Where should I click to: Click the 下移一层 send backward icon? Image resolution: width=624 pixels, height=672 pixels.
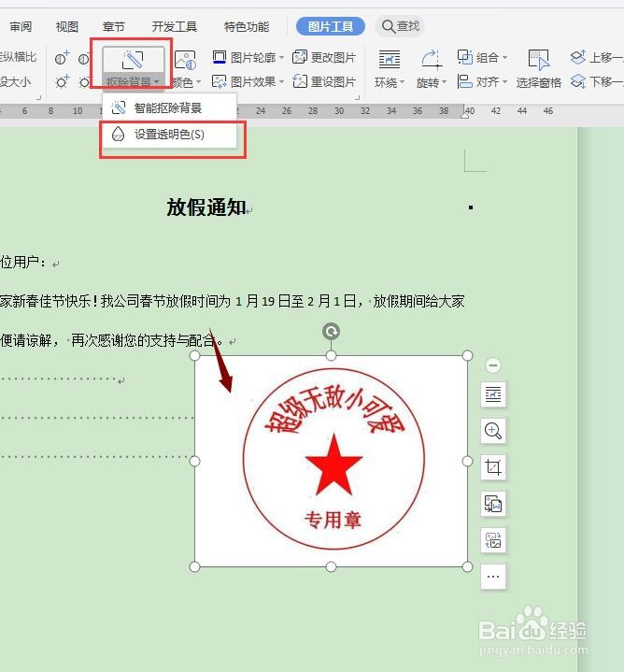[x=578, y=81]
